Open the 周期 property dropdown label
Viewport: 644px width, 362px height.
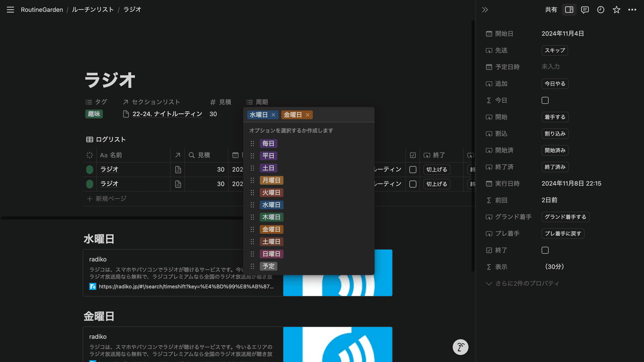(x=257, y=102)
